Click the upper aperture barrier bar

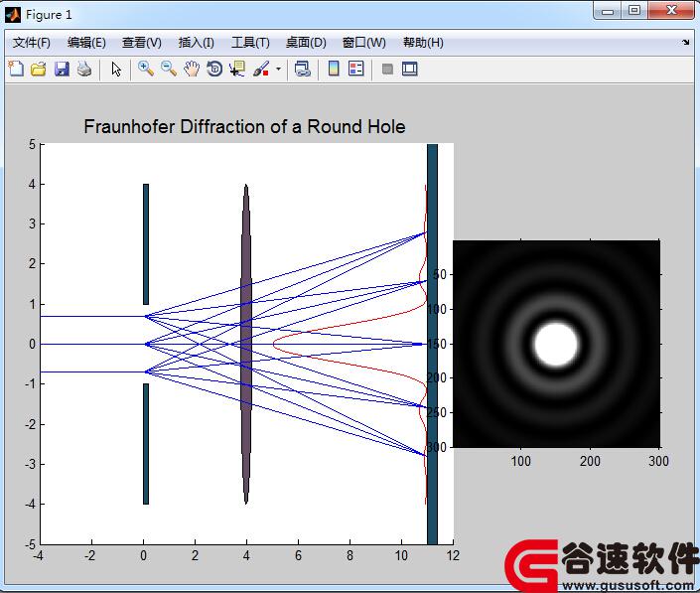click(x=146, y=243)
